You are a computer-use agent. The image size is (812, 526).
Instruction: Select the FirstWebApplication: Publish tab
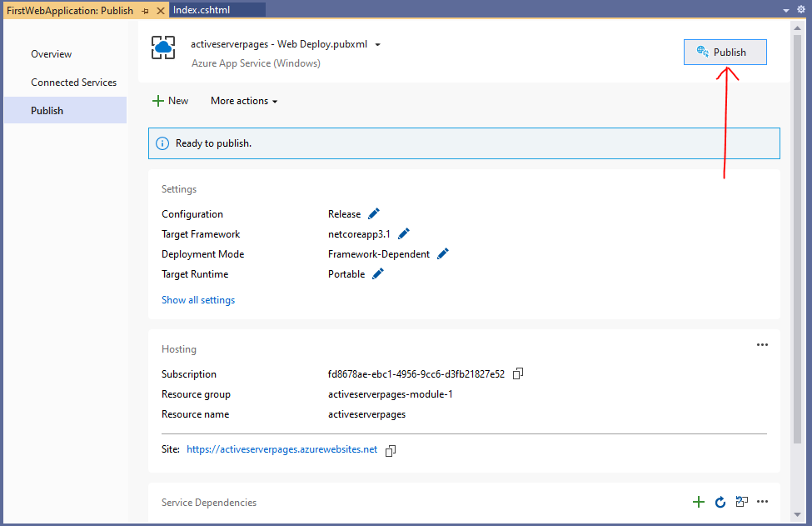70,10
